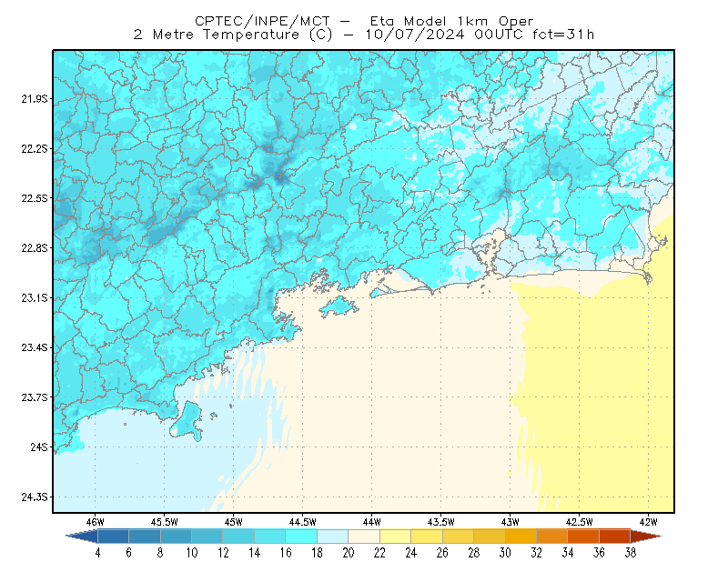The width and height of the screenshot is (728, 562).
Task: Click the '42.5W' longitude label
Action: coord(579,522)
